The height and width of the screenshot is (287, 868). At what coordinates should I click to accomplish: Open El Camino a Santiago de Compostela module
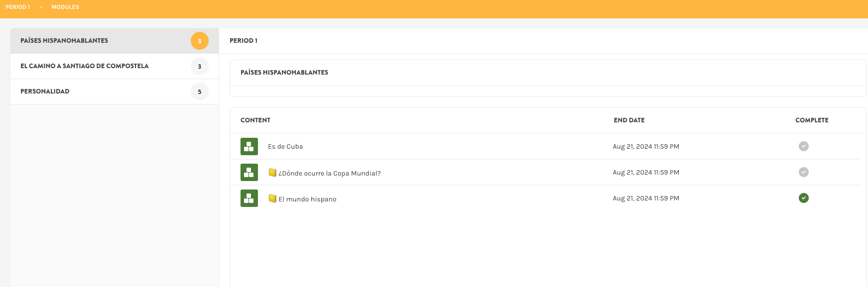85,66
